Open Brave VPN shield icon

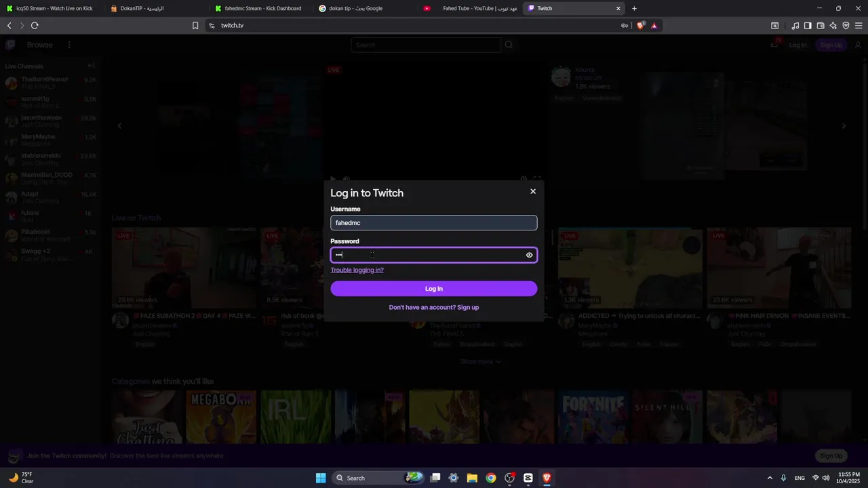[846, 26]
